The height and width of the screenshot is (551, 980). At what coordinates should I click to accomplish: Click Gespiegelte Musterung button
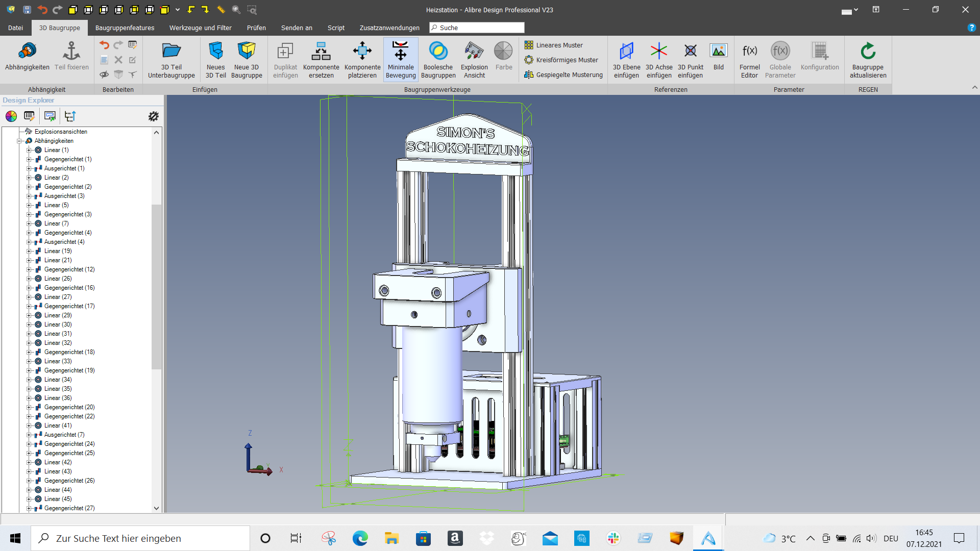pos(563,74)
